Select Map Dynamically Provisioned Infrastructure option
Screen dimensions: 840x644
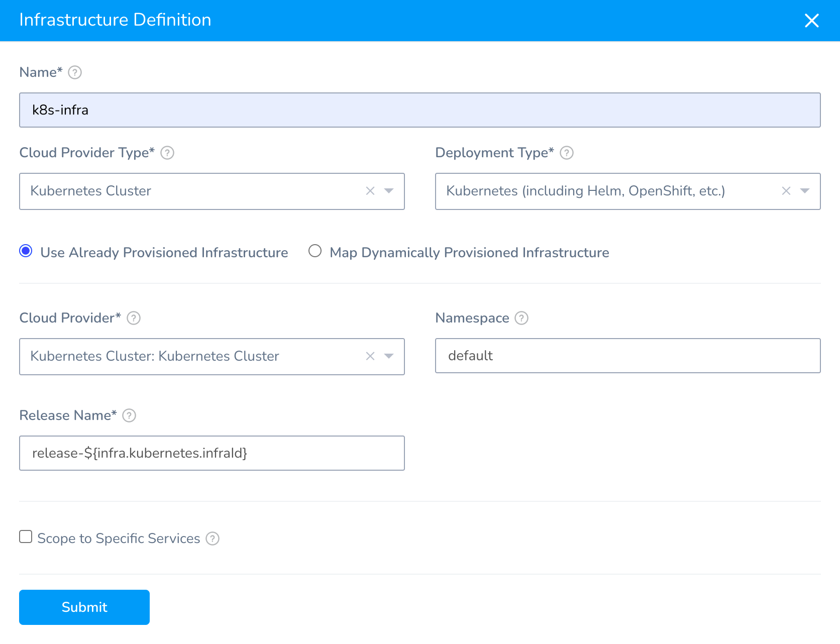click(x=315, y=251)
